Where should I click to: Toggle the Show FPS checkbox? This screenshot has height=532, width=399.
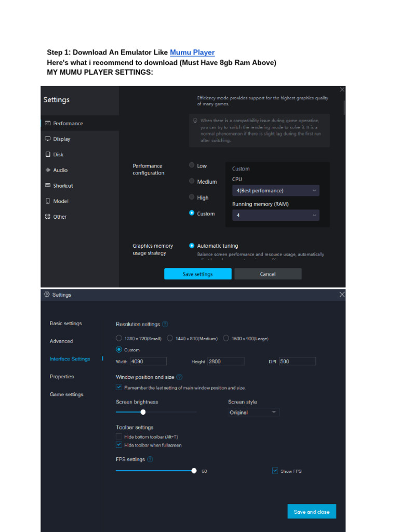(275, 471)
